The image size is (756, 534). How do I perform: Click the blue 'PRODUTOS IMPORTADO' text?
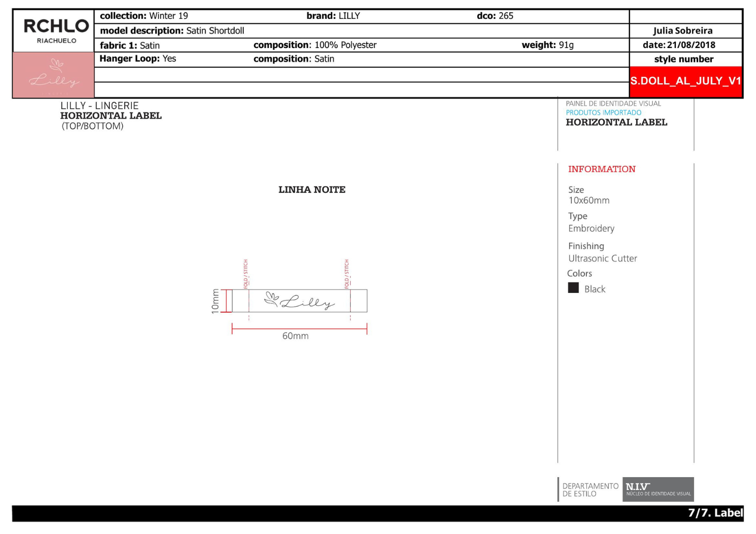[603, 112]
